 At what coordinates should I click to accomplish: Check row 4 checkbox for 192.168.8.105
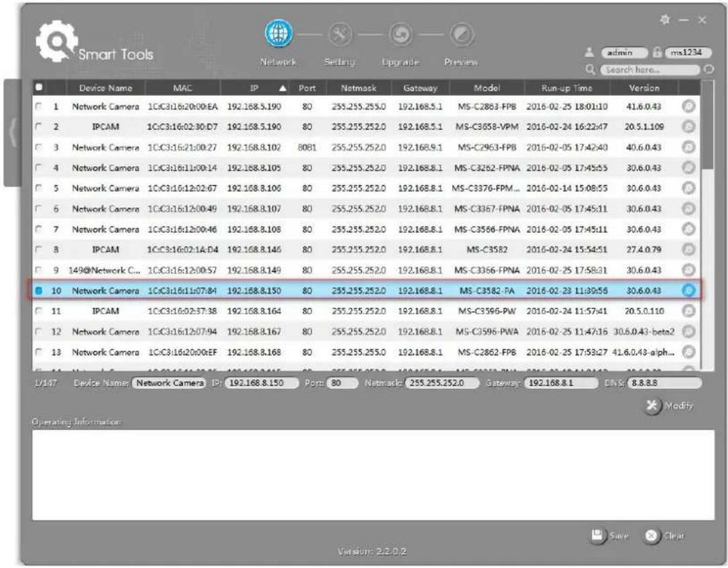click(38, 168)
